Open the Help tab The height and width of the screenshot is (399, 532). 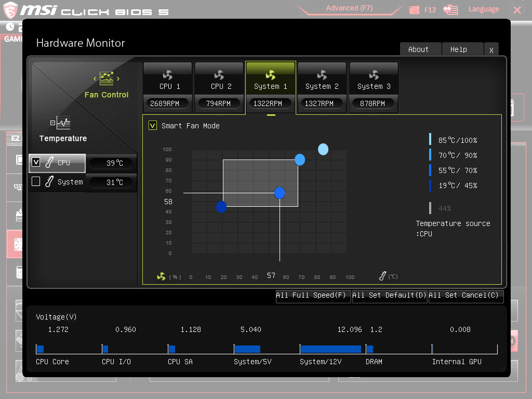[x=462, y=49]
